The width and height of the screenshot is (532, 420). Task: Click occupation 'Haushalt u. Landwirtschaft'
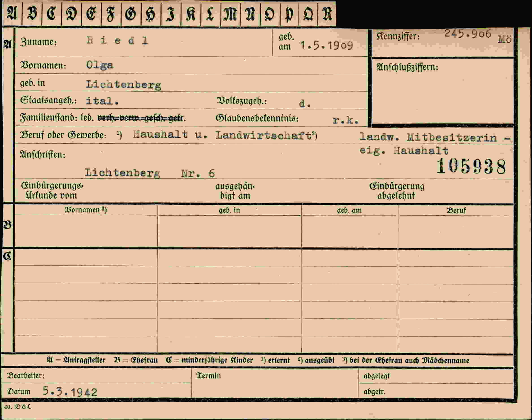pos(222,135)
